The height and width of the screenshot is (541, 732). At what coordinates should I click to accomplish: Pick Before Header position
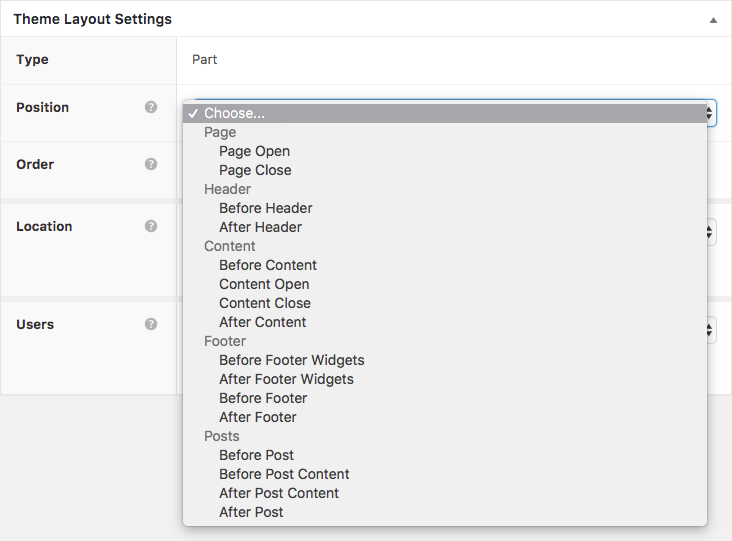pos(265,208)
